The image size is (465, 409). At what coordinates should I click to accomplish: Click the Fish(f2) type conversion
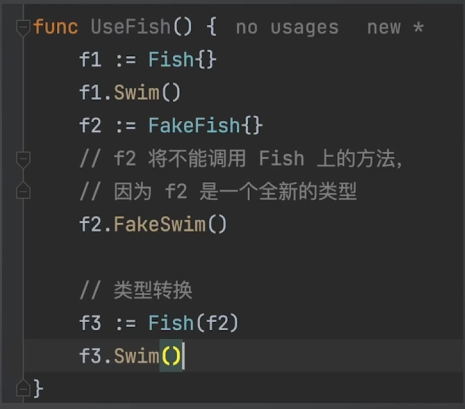(193, 323)
